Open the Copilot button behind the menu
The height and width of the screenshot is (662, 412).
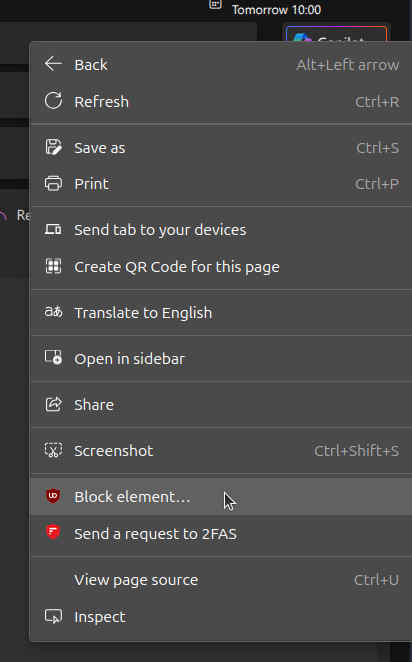(x=336, y=35)
